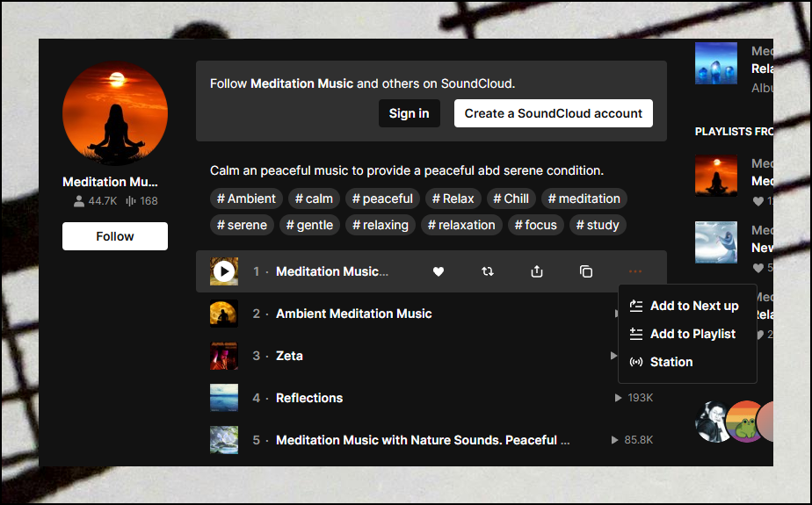Open the # calm tag
The image size is (812, 505).
click(314, 198)
